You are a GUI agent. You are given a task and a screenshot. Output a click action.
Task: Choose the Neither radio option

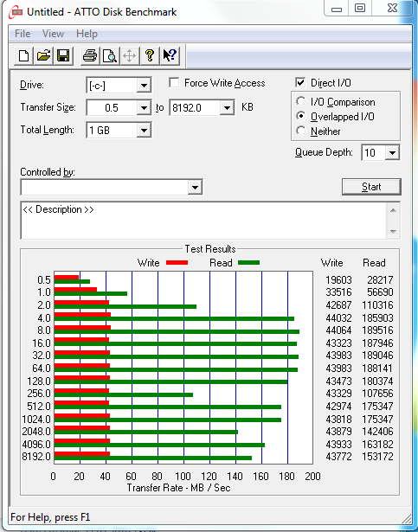(301, 131)
